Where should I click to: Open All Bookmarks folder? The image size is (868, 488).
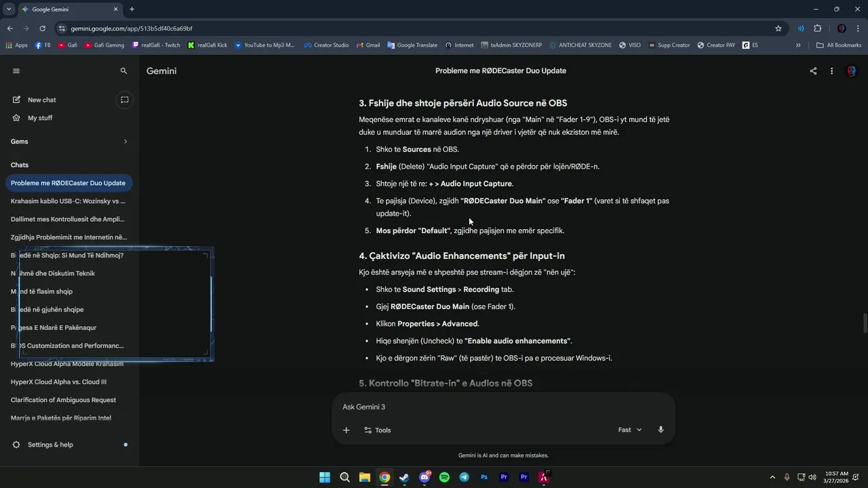pyautogui.click(x=839, y=45)
